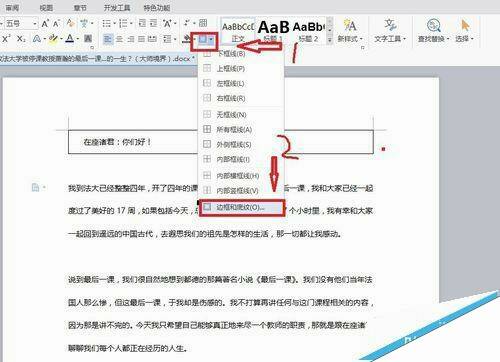Open text effects icon

click(37, 39)
